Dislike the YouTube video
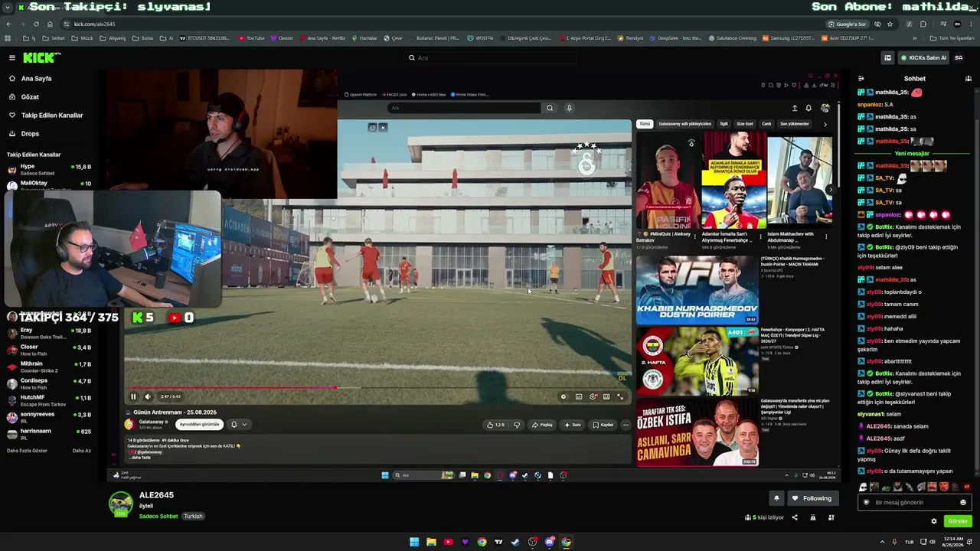Viewport: 980px width, 551px height. tap(517, 425)
